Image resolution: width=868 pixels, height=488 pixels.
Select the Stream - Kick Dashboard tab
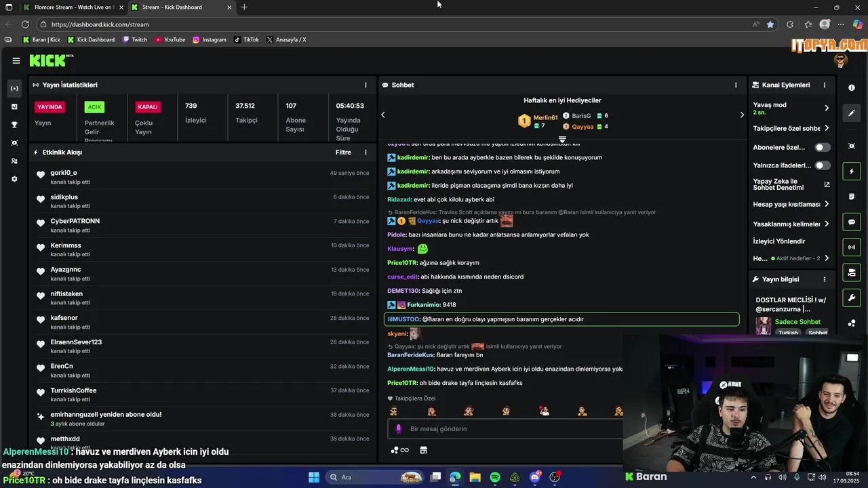[x=182, y=7]
